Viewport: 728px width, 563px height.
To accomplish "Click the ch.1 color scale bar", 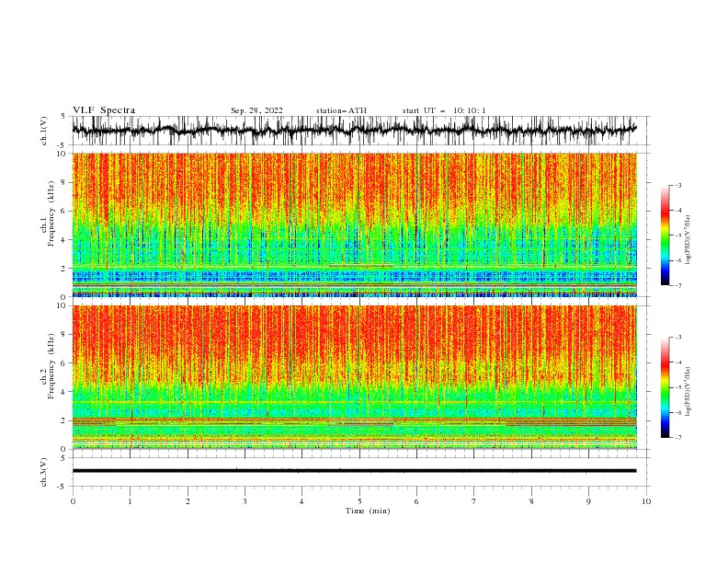I will (665, 236).
